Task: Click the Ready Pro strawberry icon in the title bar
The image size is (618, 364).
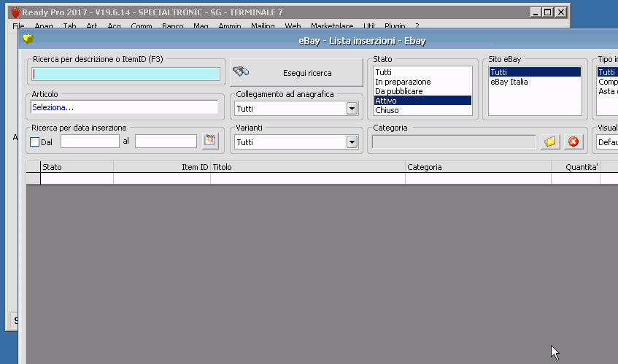Action: 15,12
